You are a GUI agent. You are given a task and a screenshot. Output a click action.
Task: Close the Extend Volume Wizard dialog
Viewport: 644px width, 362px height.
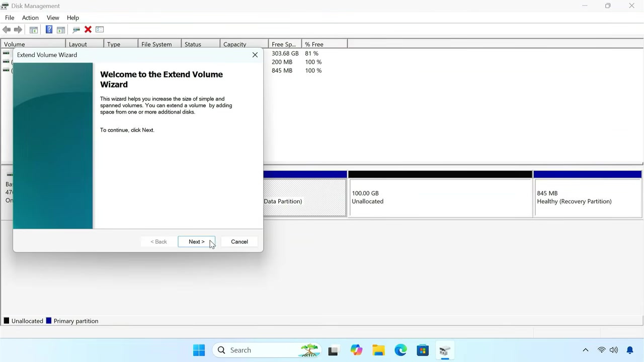255,55
